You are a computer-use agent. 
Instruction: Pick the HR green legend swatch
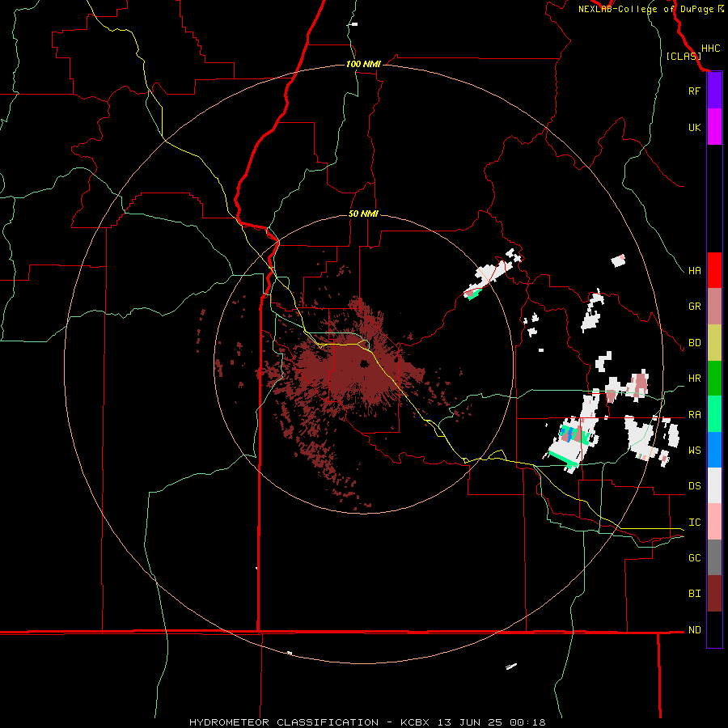pos(714,378)
